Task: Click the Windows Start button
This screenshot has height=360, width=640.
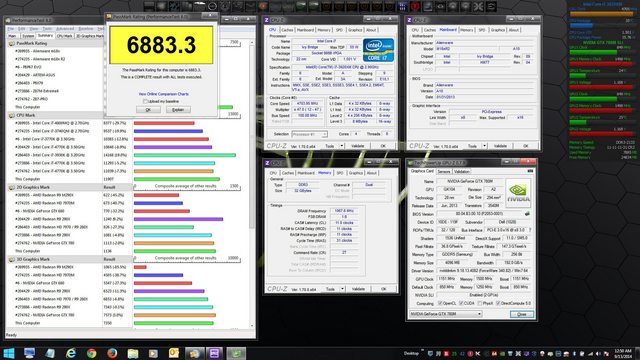Action: [9, 353]
